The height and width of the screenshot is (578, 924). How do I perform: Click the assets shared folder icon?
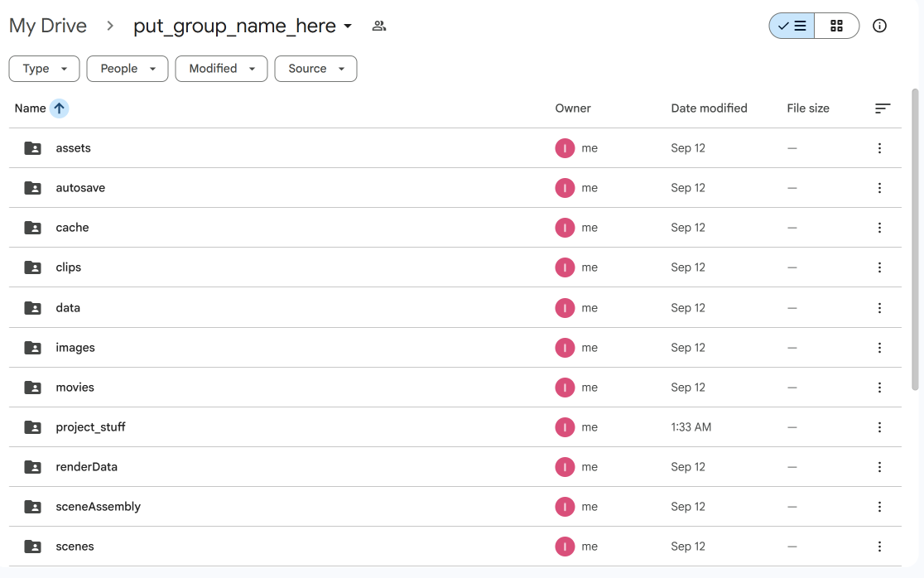click(x=32, y=148)
